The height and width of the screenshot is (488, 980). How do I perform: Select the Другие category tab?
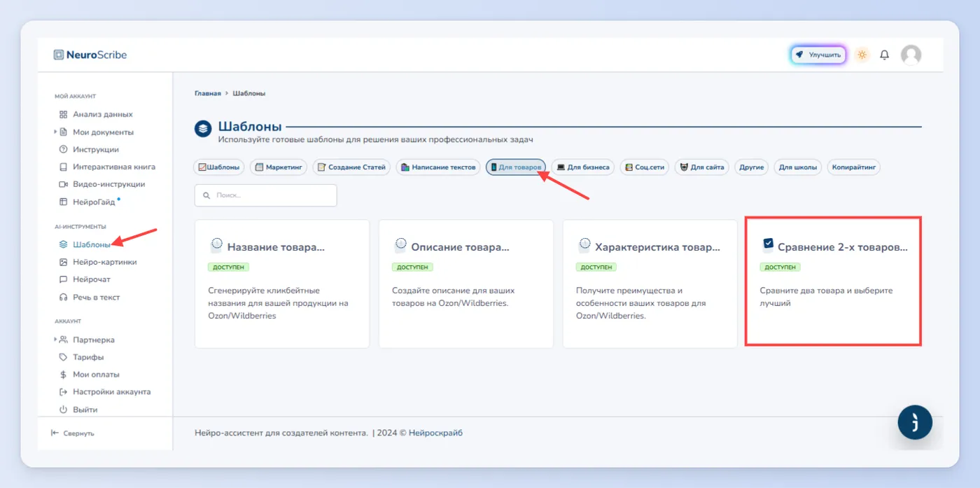click(x=751, y=167)
